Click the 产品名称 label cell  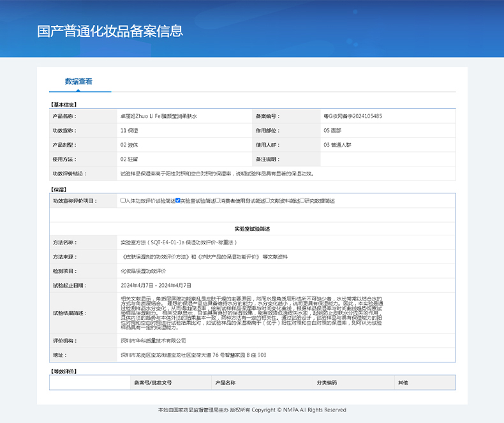tap(83, 116)
